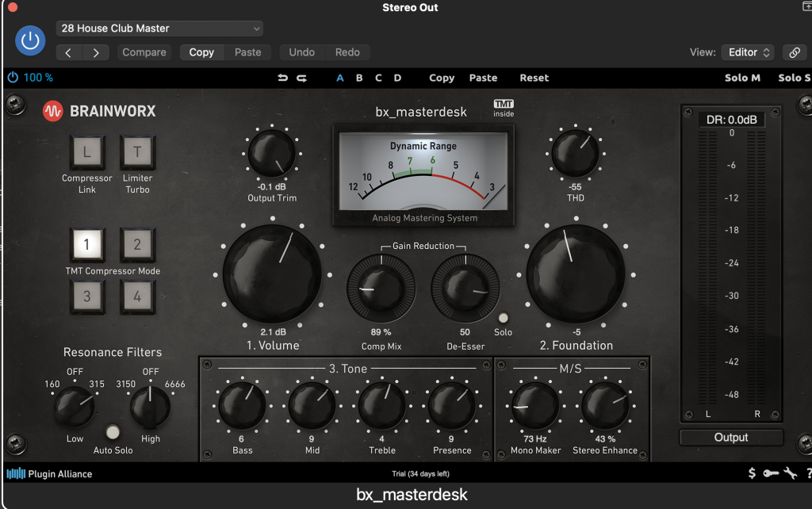The height and width of the screenshot is (509, 812).
Task: Enable Solo M monitoring
Action: click(x=742, y=78)
